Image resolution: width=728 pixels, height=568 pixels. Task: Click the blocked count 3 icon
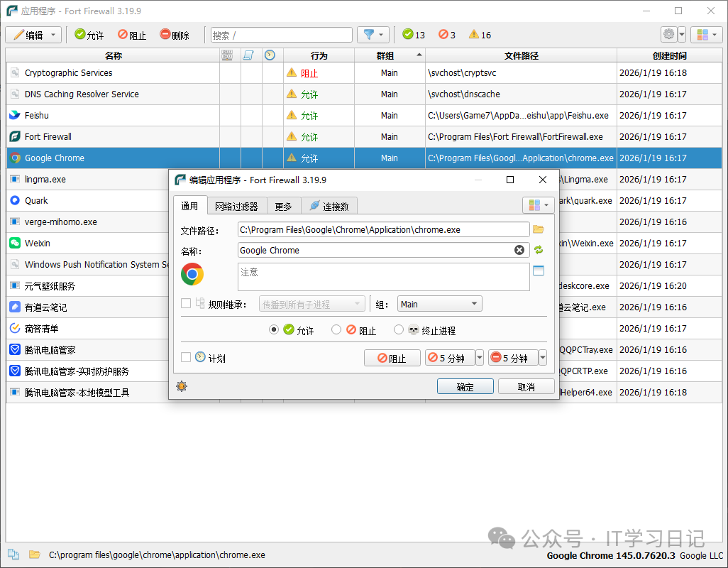[x=443, y=35]
